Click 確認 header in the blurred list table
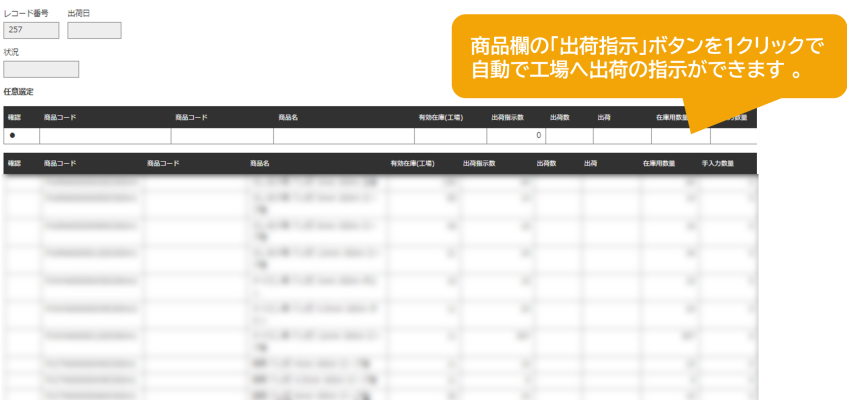This screenshot has width=847, height=400. [14, 163]
